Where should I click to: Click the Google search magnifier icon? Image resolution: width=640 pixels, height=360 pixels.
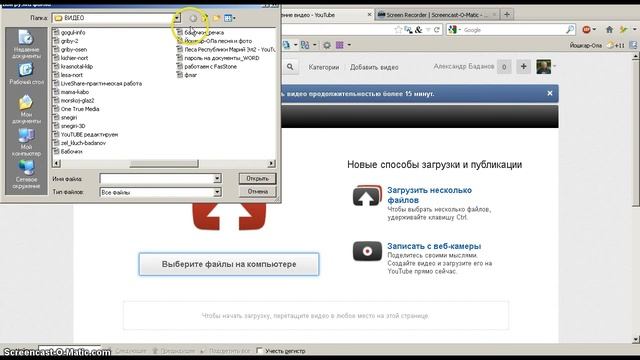(x=570, y=29)
